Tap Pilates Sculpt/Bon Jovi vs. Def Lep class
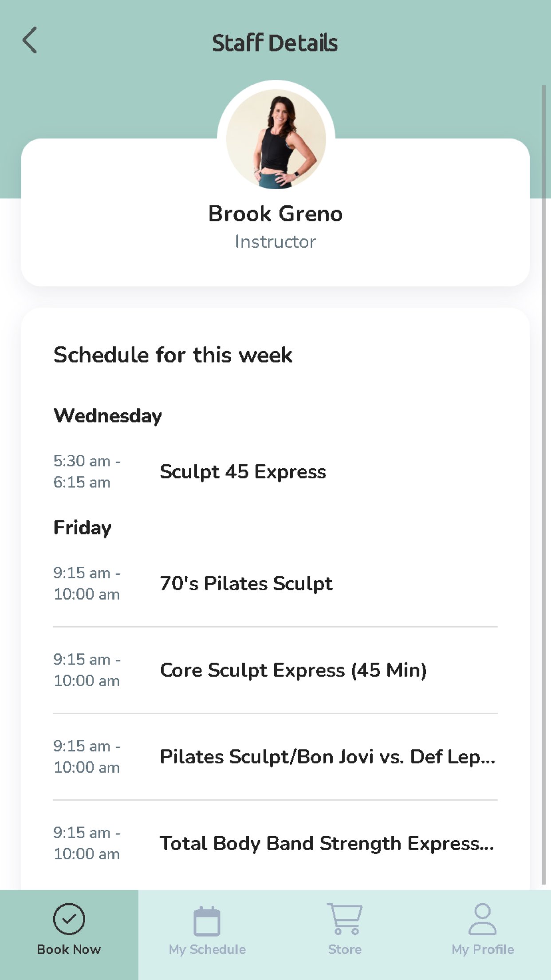Viewport: 551px width, 980px height. pos(327,757)
